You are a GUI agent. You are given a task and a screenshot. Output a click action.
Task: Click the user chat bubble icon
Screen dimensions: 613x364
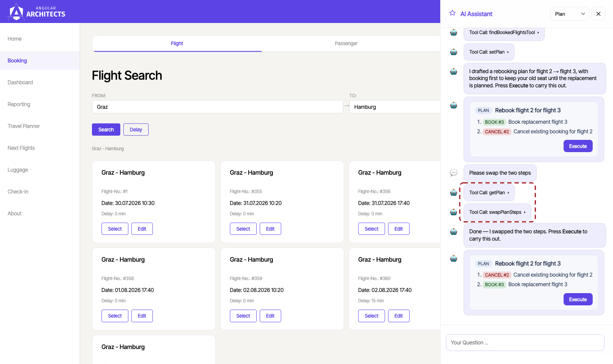[x=454, y=173]
